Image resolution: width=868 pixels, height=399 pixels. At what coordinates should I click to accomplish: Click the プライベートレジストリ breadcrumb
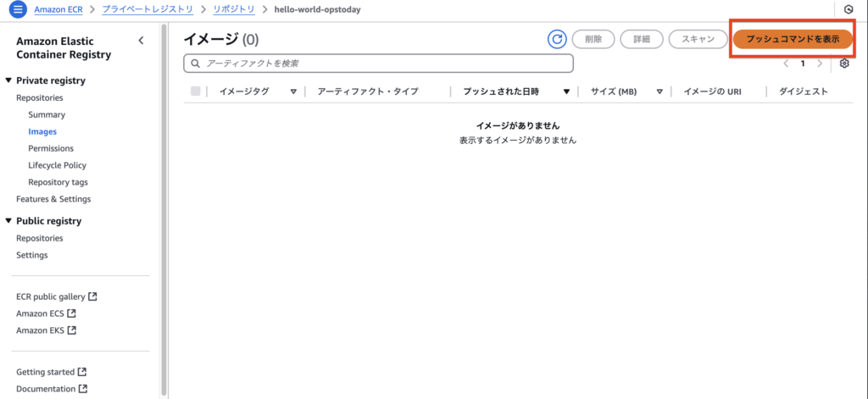coord(147,10)
